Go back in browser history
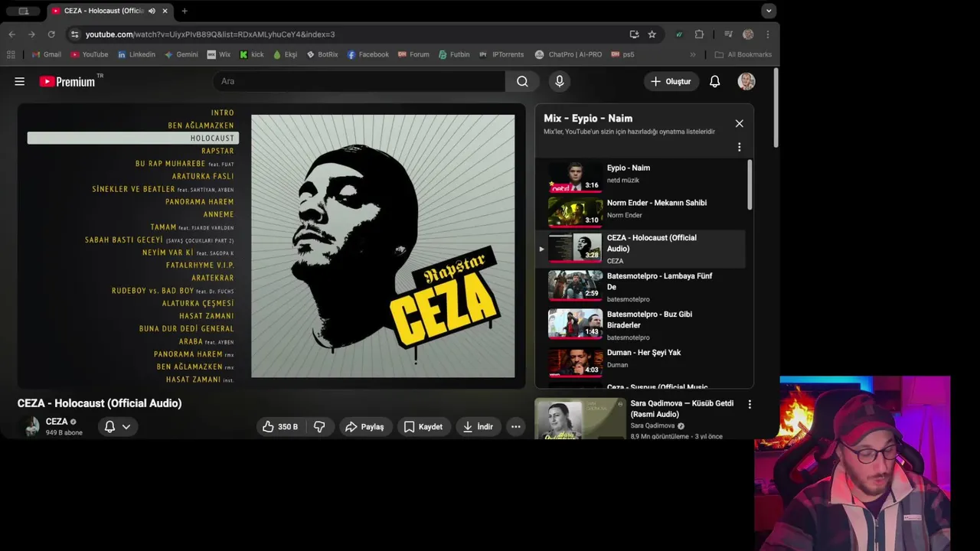The width and height of the screenshot is (980, 551). pos(11,34)
